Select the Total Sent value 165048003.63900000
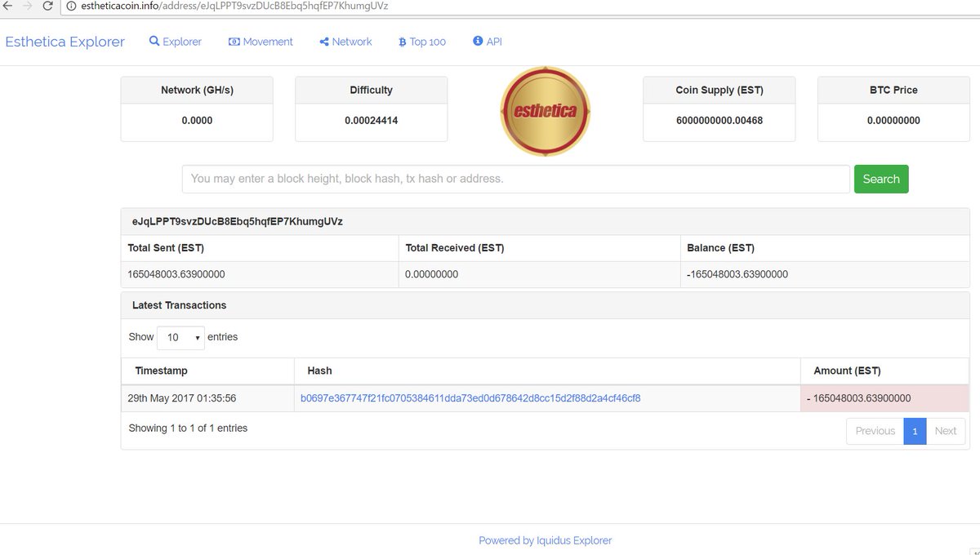 click(176, 274)
